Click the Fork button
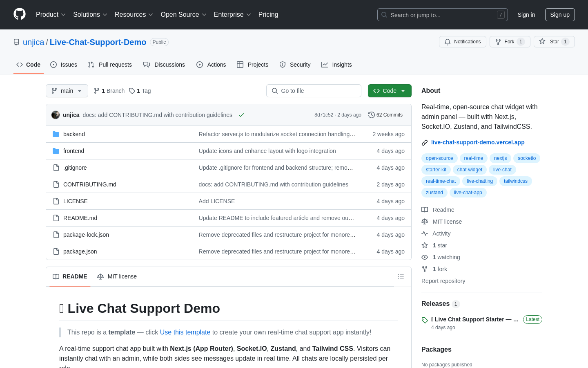 point(510,42)
